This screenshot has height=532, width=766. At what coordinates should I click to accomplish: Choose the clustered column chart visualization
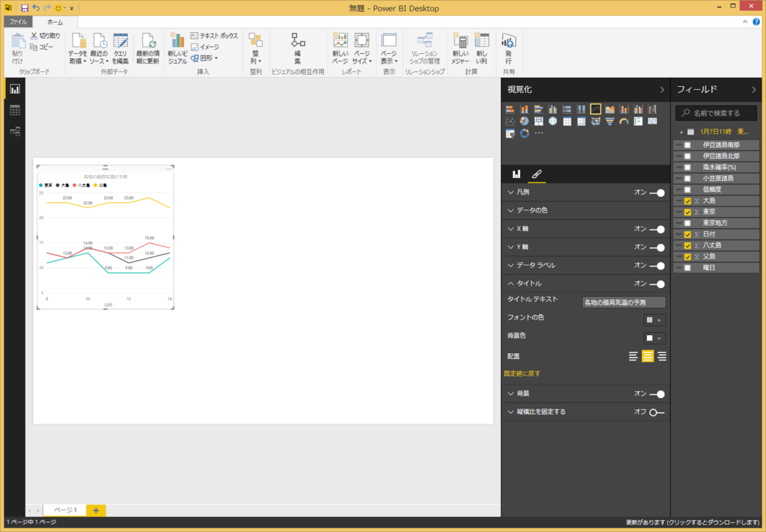(x=553, y=109)
